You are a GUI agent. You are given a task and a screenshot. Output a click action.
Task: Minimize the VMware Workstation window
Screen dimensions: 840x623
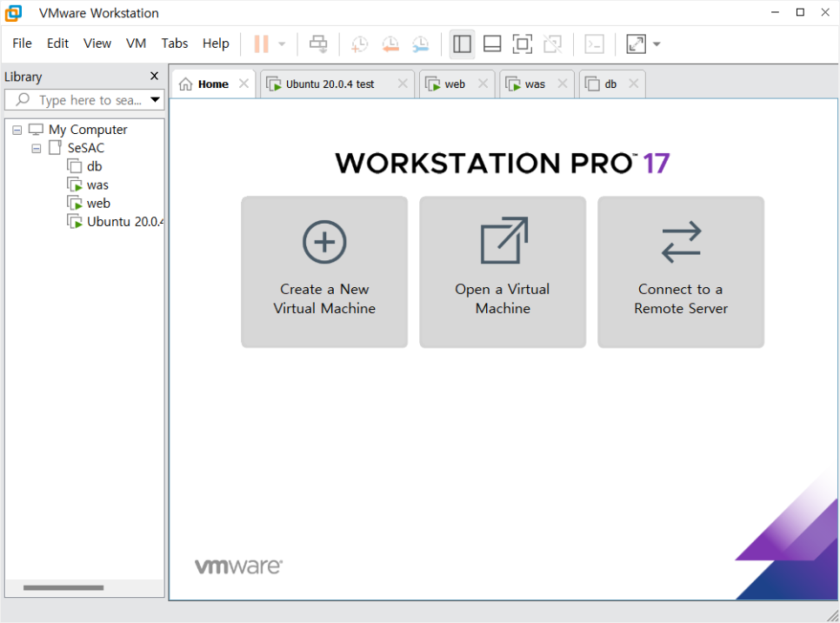(x=775, y=12)
